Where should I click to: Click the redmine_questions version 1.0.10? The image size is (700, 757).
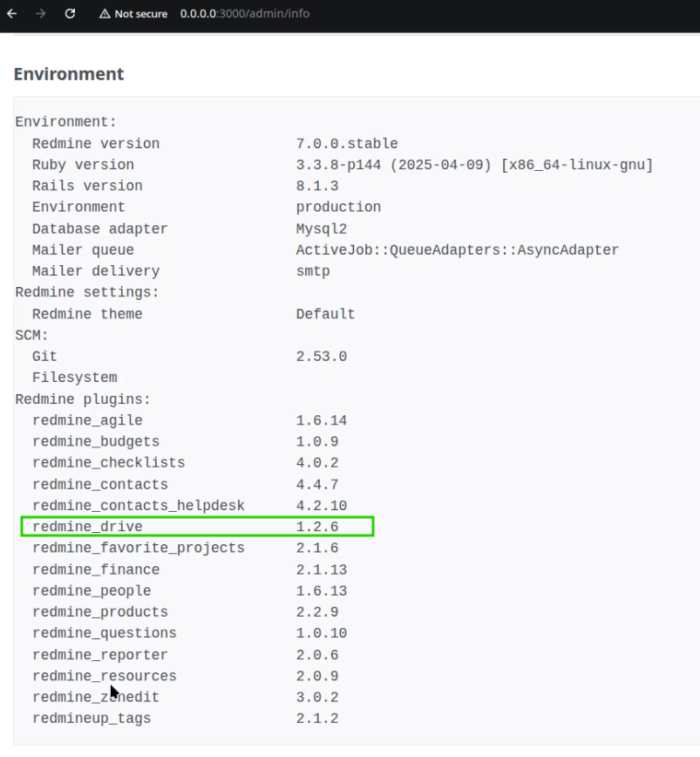pos(322,633)
